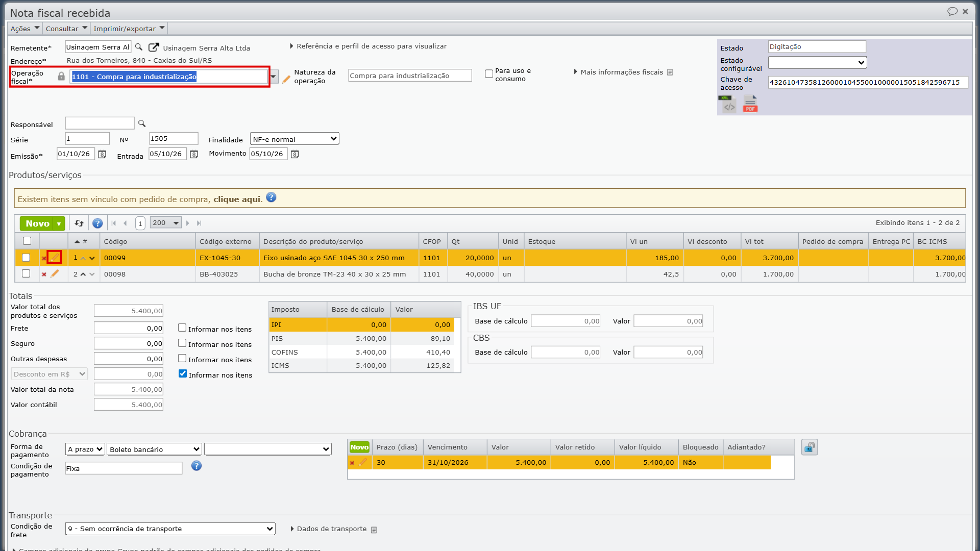
Task: Click Novo button in Cobrança grid
Action: pyautogui.click(x=359, y=447)
